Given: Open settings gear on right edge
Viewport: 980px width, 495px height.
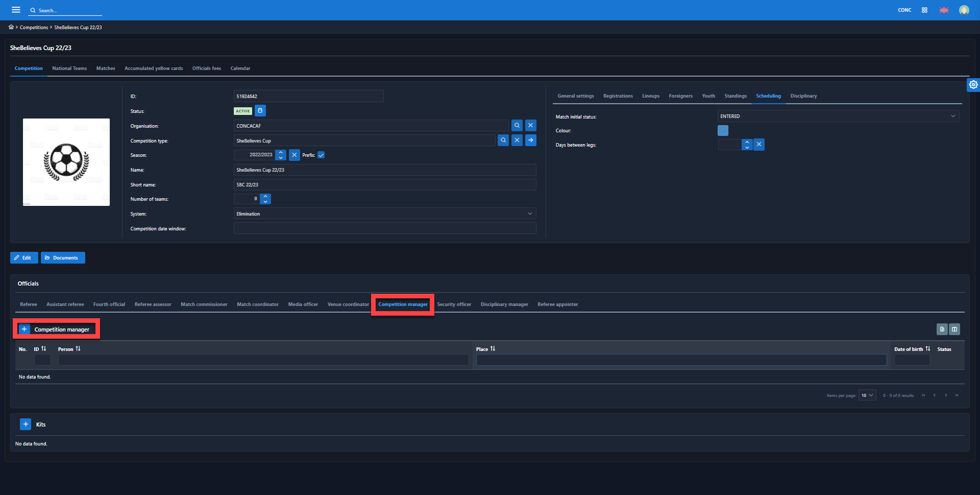Looking at the screenshot, I should click(973, 85).
